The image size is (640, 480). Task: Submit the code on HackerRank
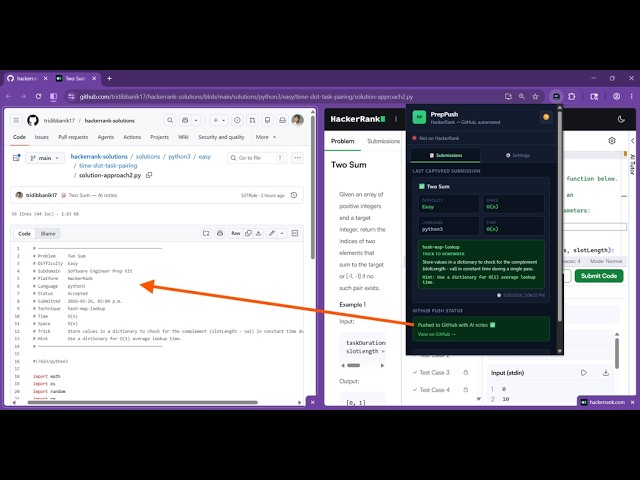click(599, 276)
